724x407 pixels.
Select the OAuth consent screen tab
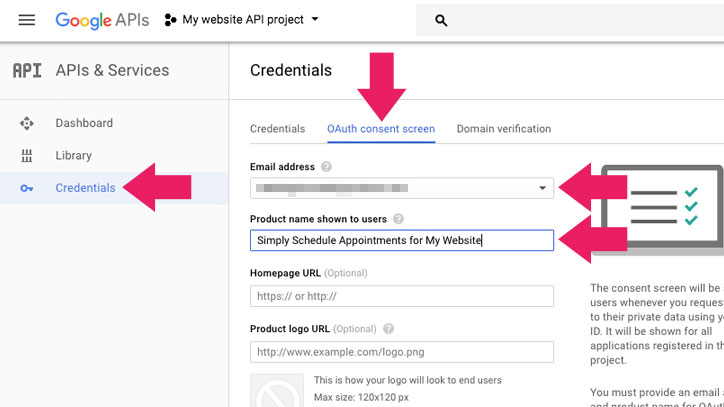tap(381, 129)
